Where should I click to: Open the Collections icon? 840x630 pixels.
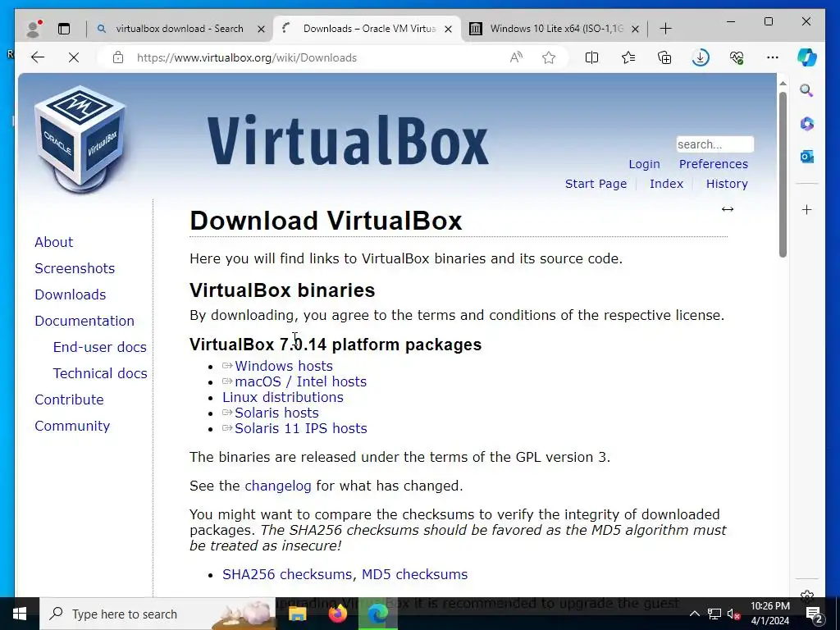[x=664, y=57]
